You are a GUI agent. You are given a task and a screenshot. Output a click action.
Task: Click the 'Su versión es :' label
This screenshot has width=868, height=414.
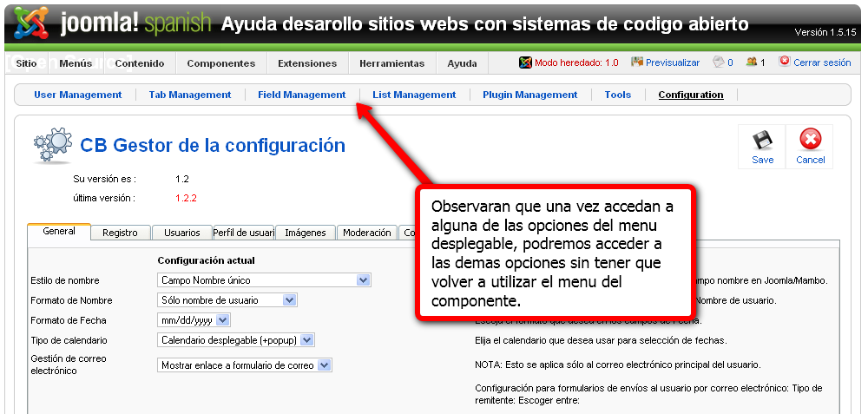[105, 180]
